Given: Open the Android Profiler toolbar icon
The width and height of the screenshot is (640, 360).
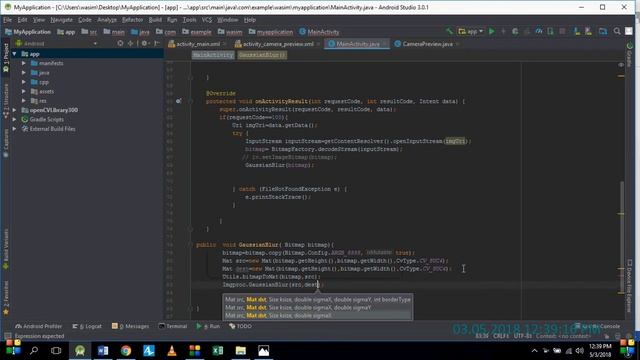Looking at the screenshot, I should (x=539, y=31).
